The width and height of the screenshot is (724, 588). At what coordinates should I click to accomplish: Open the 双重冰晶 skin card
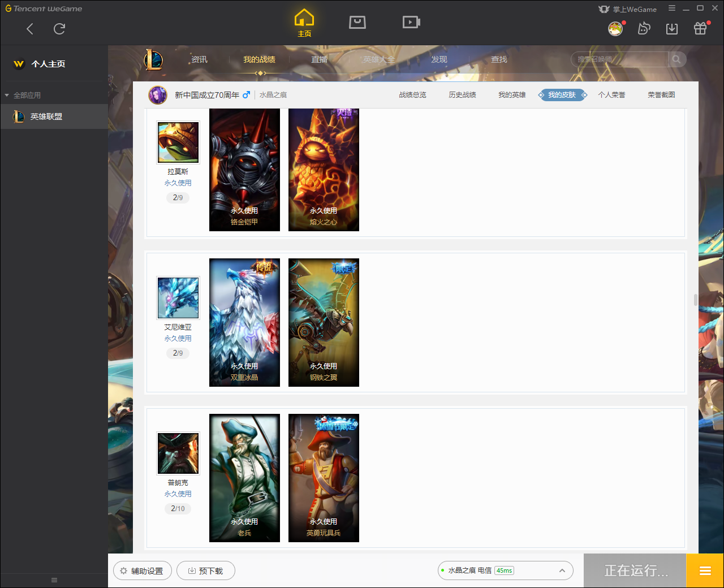coord(244,322)
